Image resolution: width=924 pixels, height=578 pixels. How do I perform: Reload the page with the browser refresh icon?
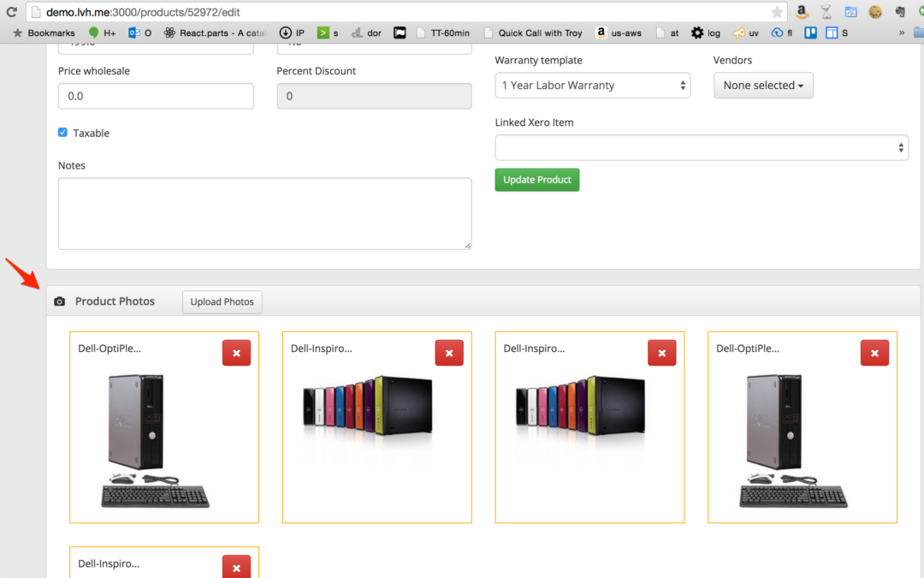click(11, 12)
